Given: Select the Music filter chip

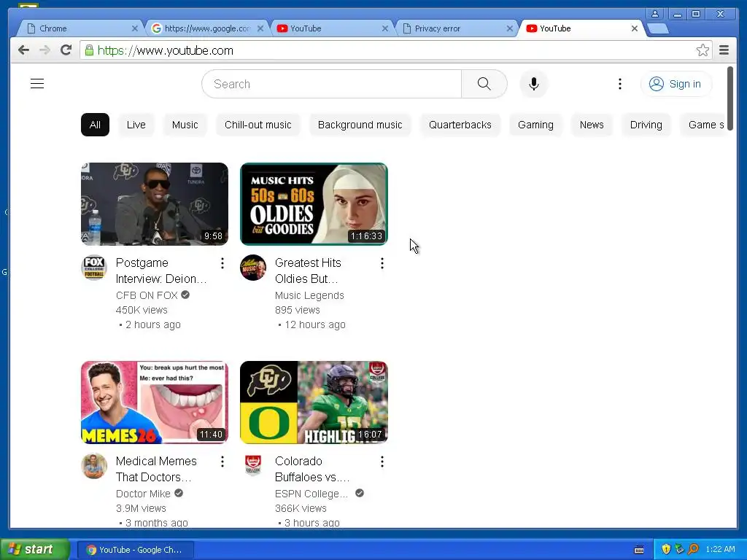Looking at the screenshot, I should click(x=185, y=125).
